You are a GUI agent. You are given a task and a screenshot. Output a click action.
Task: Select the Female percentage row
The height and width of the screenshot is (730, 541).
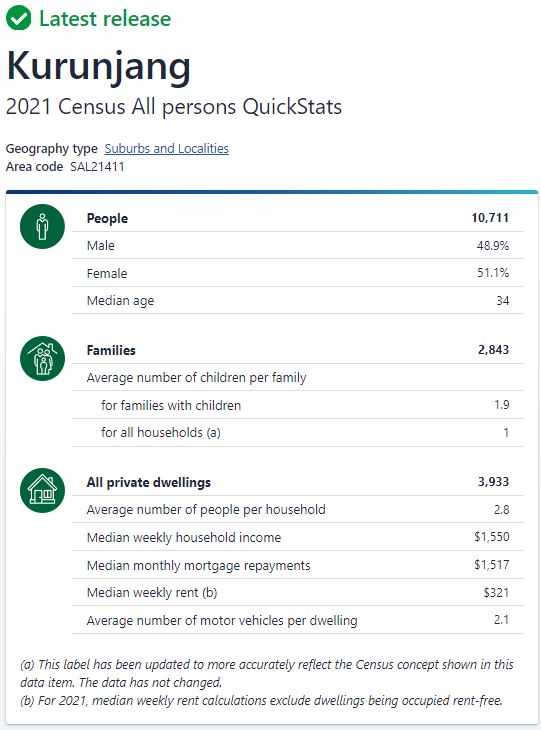pos(298,273)
